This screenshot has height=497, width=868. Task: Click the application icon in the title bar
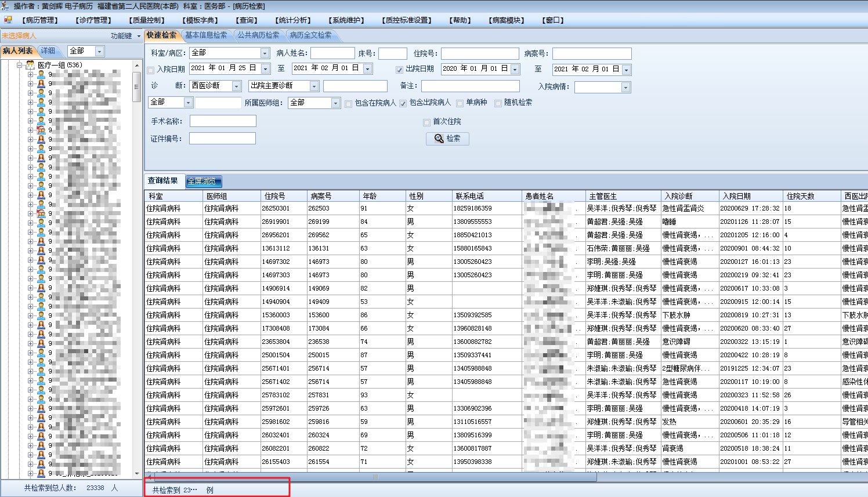[5, 6]
